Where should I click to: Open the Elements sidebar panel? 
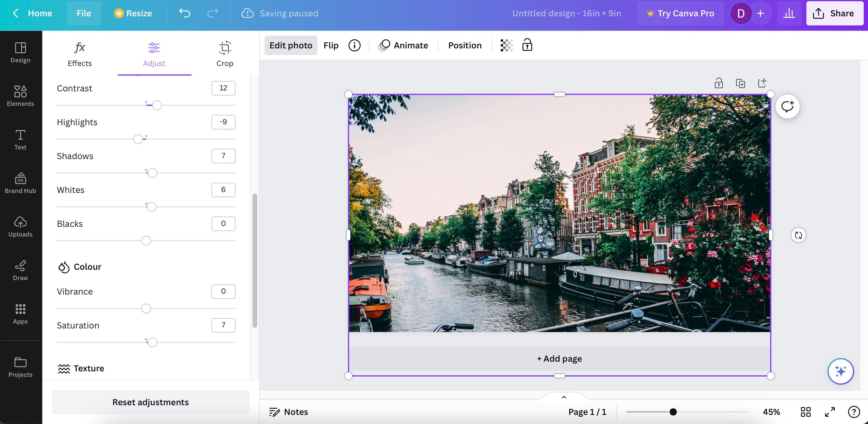[x=20, y=96]
